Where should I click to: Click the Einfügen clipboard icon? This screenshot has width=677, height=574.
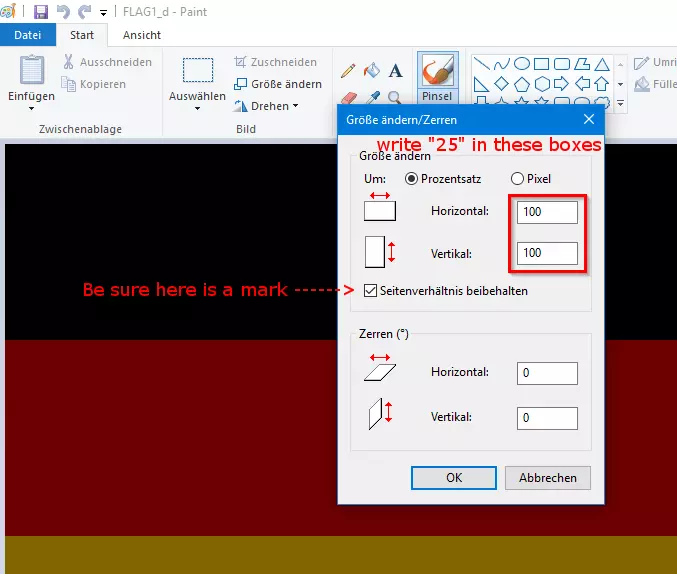[32, 70]
